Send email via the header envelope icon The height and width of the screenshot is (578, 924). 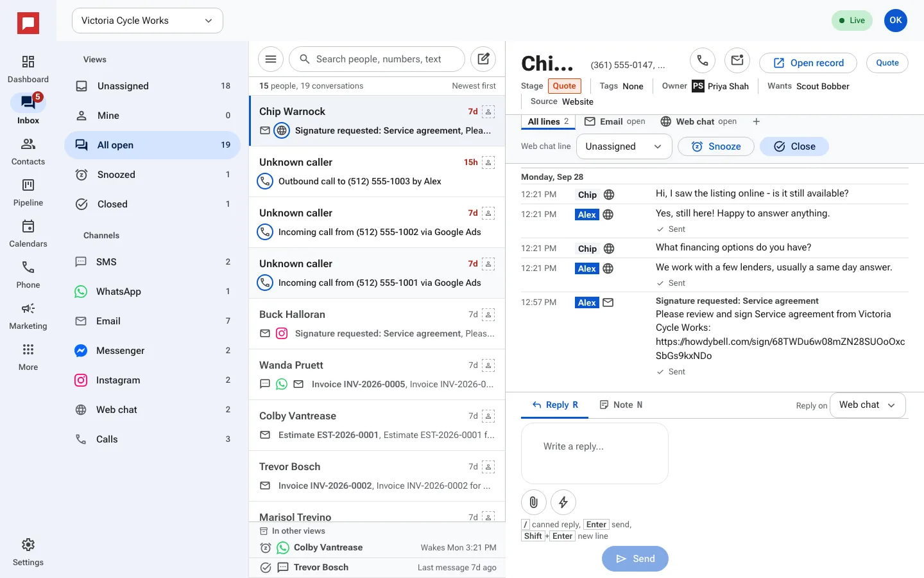coord(737,60)
